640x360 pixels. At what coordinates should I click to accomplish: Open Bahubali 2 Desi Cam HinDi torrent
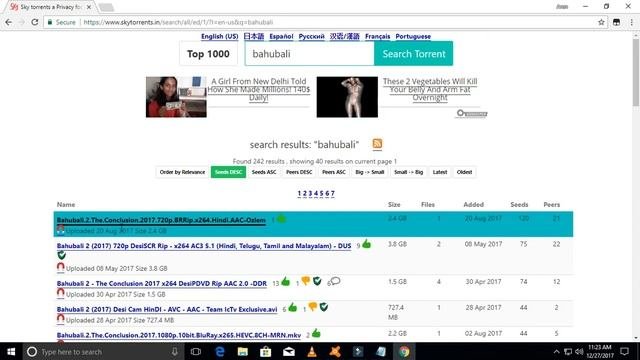(167, 309)
